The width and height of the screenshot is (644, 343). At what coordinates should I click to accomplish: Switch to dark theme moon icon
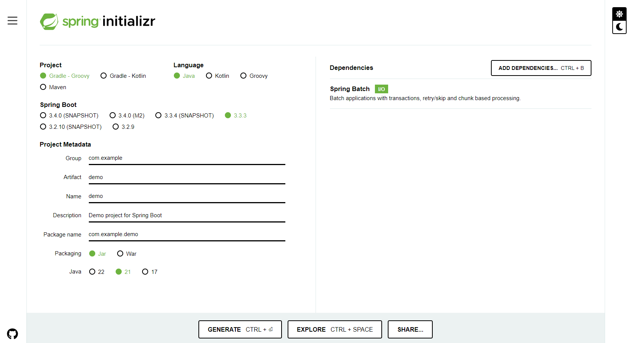pyautogui.click(x=619, y=27)
